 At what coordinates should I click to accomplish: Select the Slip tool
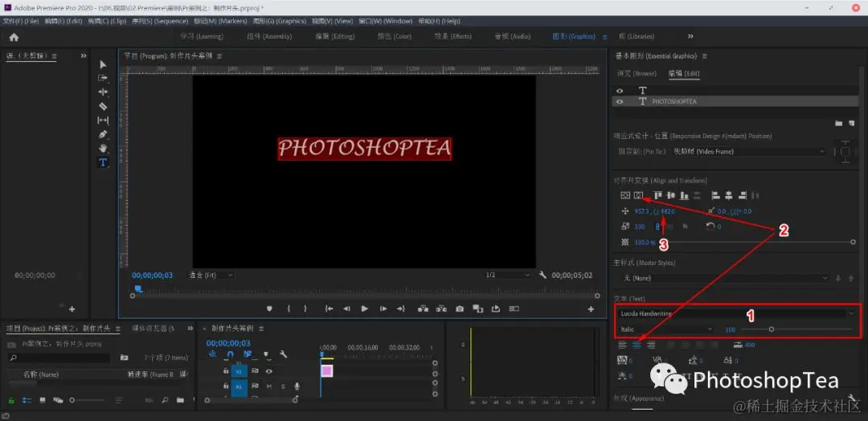tap(103, 120)
